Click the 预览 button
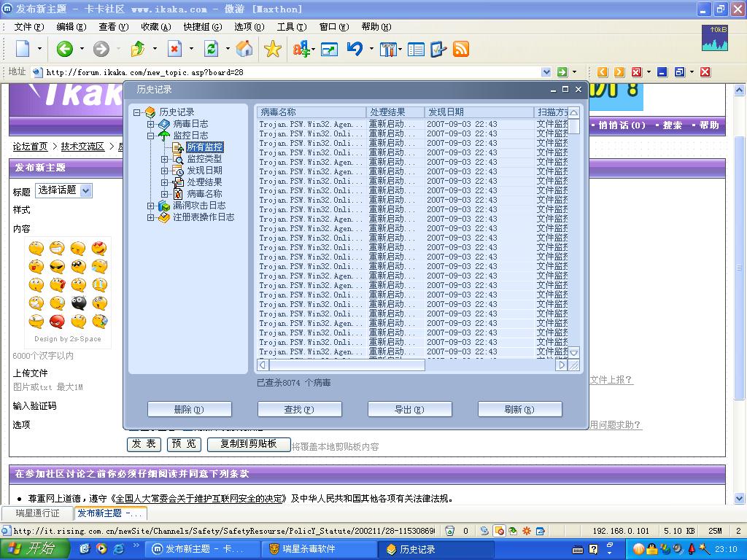The height and width of the screenshot is (560, 747). pyautogui.click(x=184, y=444)
